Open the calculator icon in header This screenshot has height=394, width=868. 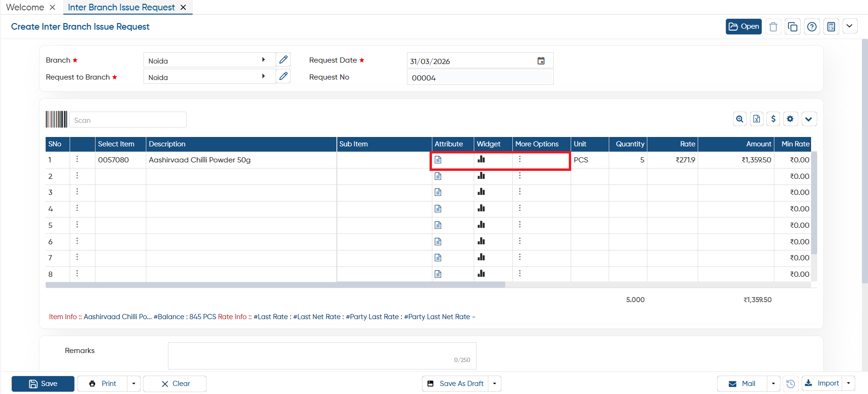pyautogui.click(x=831, y=27)
